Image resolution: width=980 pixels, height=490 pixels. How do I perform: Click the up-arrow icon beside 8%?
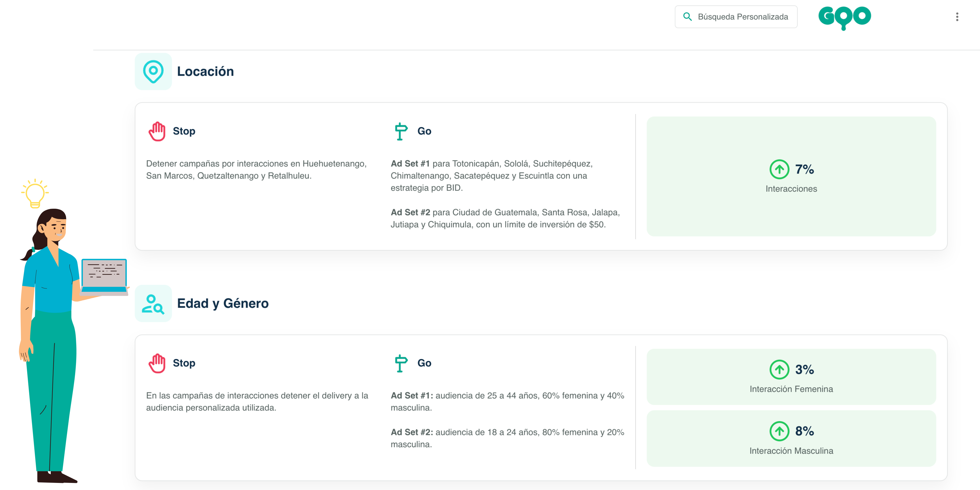coord(779,431)
